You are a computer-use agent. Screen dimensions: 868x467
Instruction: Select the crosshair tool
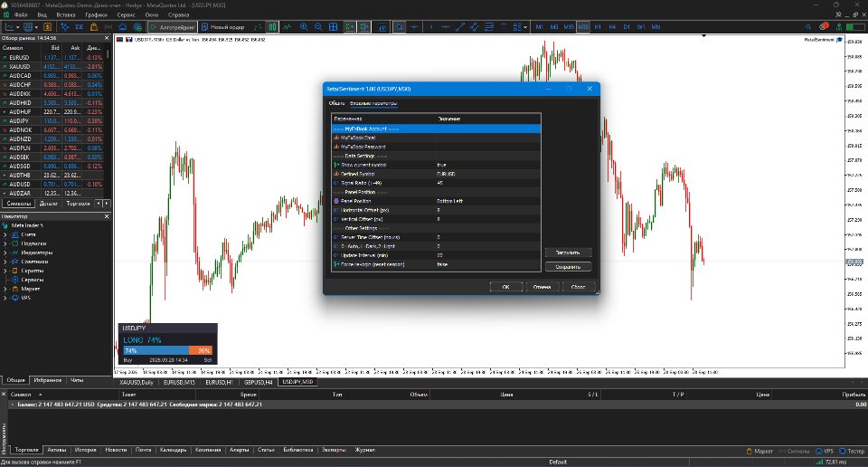(413, 26)
